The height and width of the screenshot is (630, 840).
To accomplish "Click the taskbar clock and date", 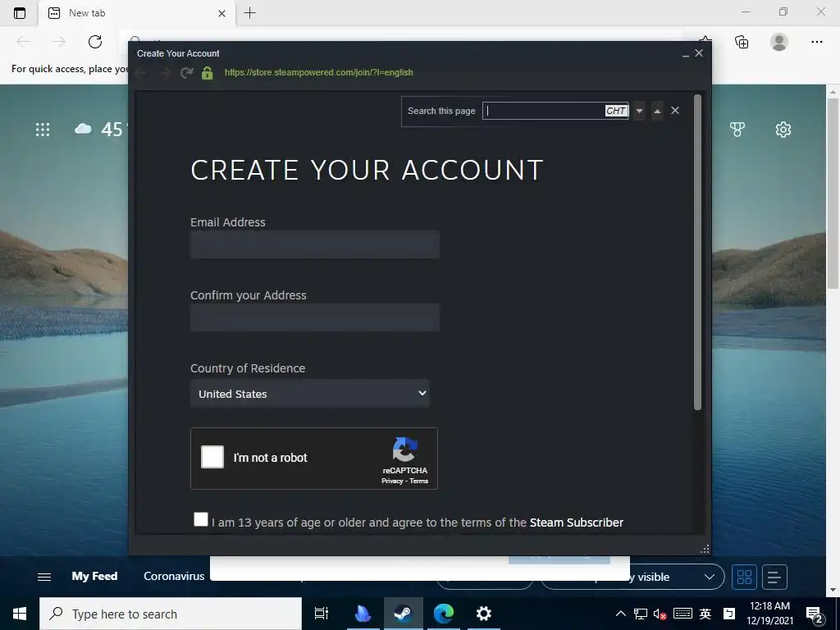I will (769, 614).
